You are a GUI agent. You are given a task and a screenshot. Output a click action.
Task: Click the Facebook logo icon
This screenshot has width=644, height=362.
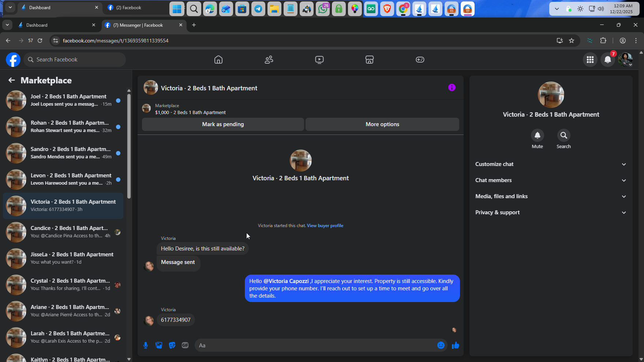point(13,60)
